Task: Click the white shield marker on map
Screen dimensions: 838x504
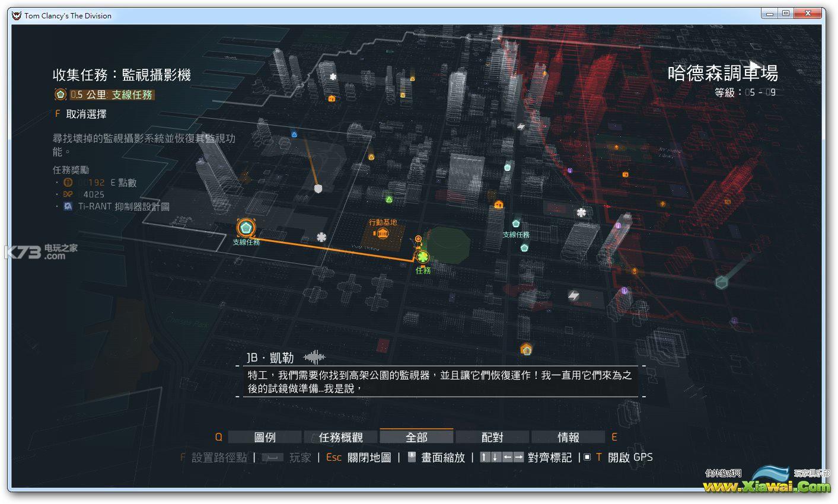Action: (x=318, y=189)
